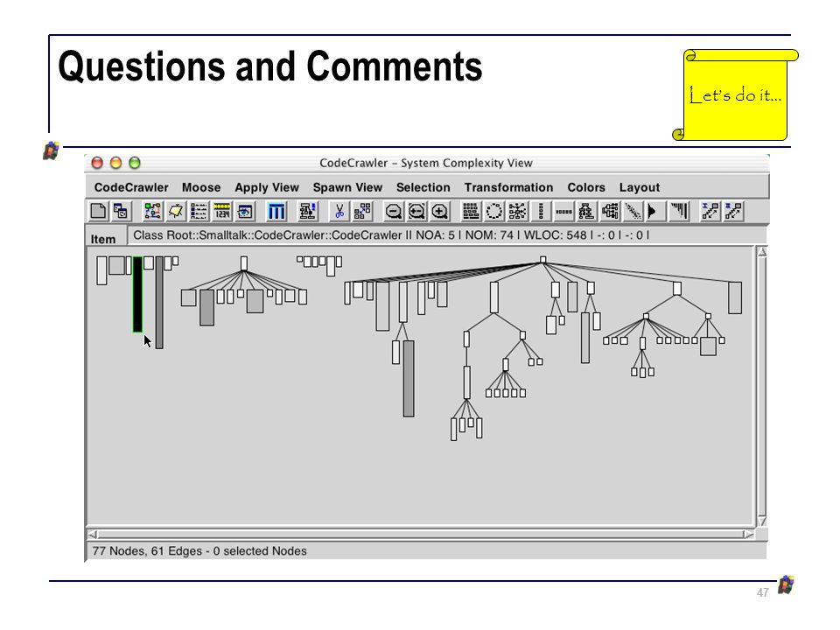
Task: Click the vertical scrollbar up arrow
Action: (x=761, y=252)
